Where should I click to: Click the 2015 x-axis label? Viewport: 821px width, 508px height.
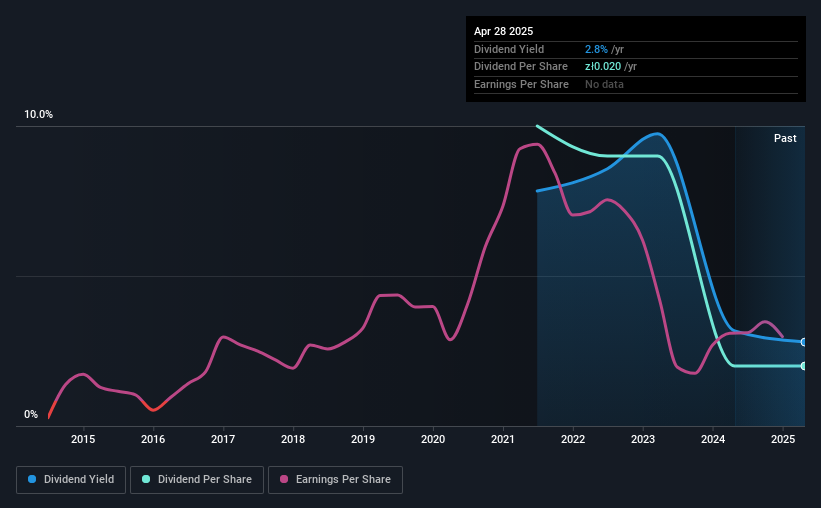tap(83, 439)
